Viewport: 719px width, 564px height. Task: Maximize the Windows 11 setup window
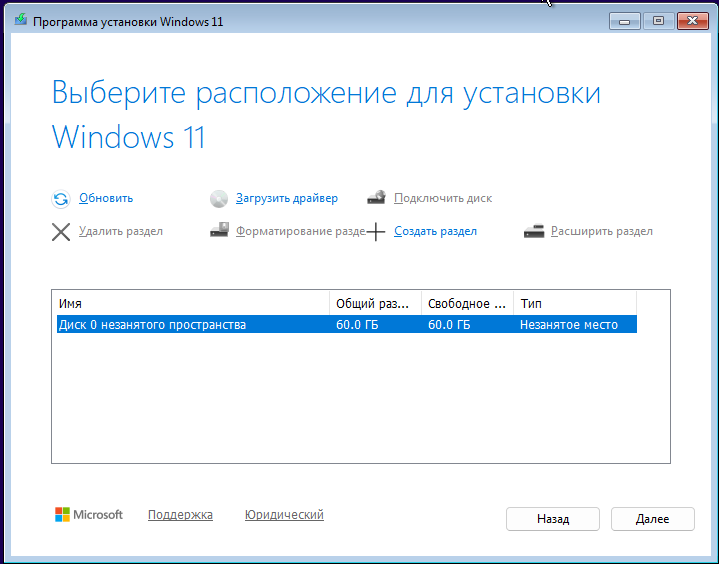(658, 21)
